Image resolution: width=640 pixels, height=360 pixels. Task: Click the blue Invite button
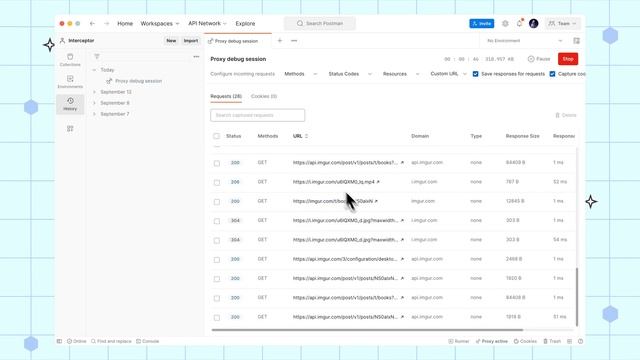coord(482,24)
